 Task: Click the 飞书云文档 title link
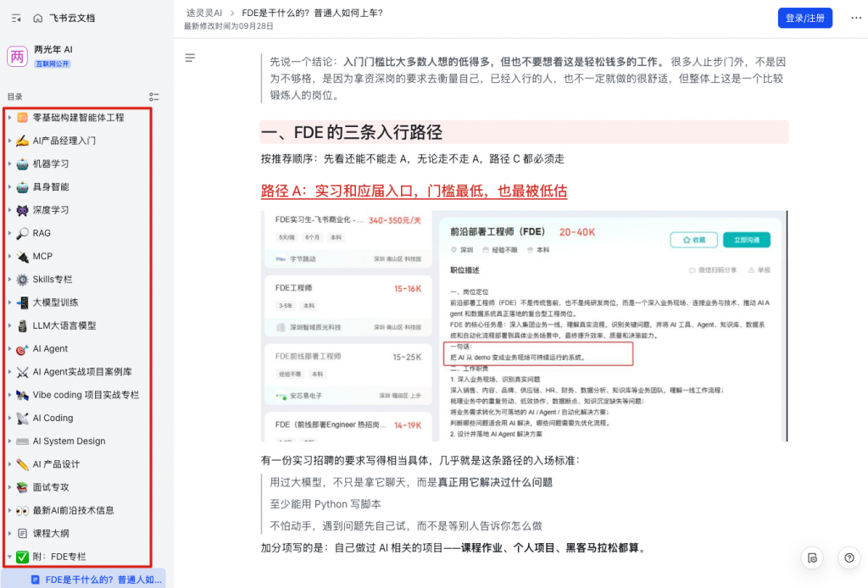click(72, 19)
